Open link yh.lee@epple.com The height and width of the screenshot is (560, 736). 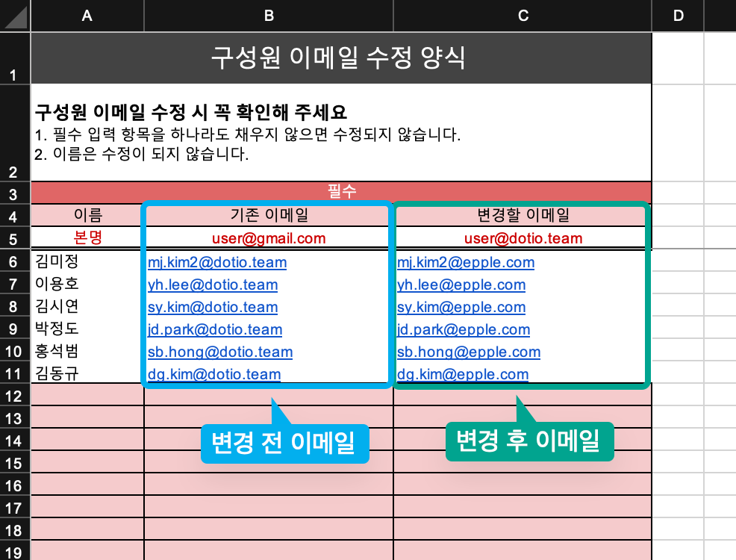461,285
